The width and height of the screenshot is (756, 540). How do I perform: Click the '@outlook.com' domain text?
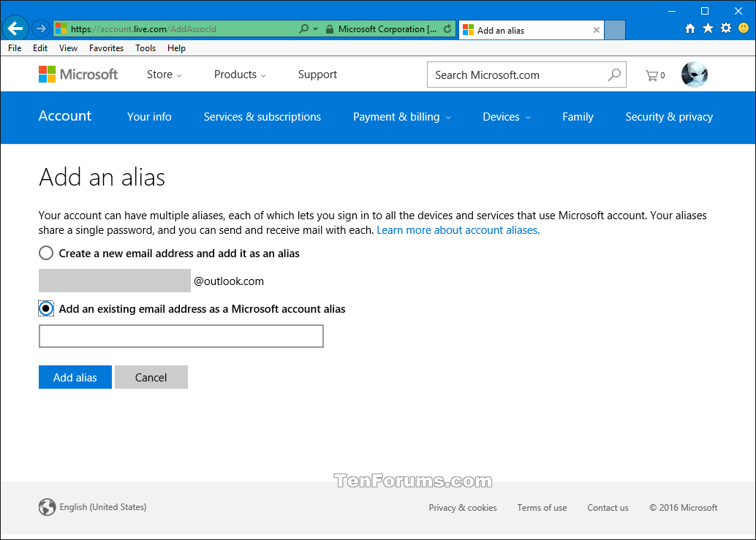click(x=229, y=281)
